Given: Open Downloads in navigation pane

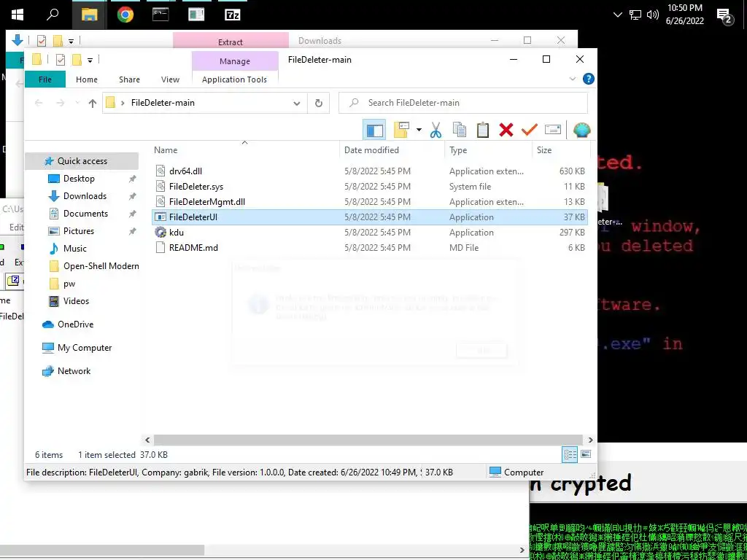Looking at the screenshot, I should click(x=85, y=196).
